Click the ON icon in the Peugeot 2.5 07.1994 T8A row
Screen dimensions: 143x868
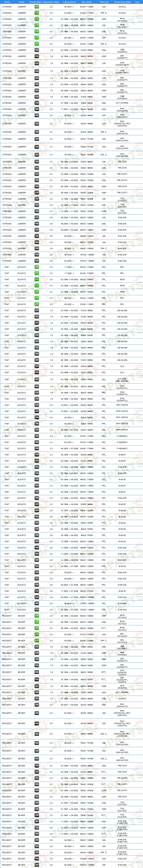coord(37,791)
